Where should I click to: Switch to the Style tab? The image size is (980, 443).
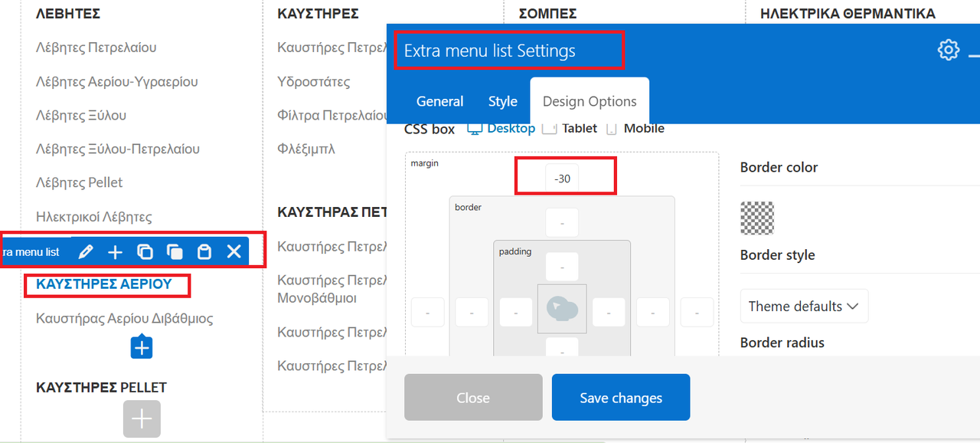pos(503,101)
